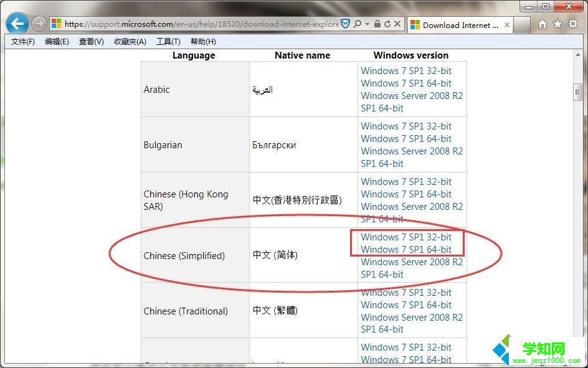
Task: Click the Back navigation arrow
Action: (x=17, y=23)
